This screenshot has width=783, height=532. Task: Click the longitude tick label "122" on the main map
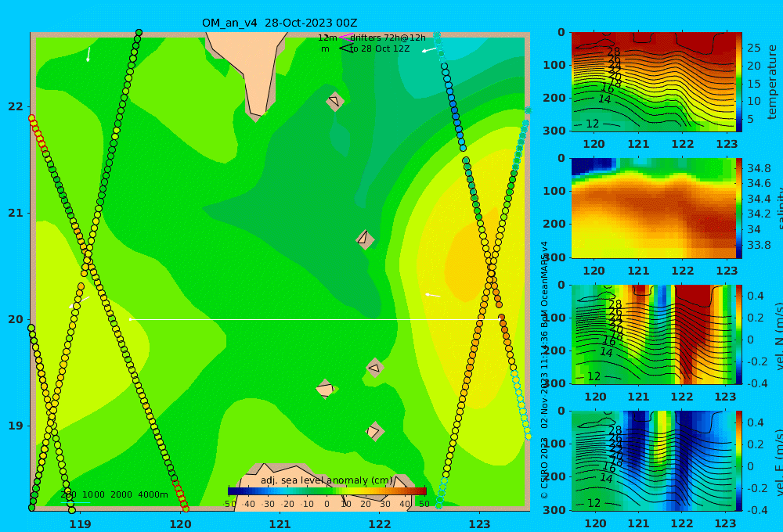(380, 524)
